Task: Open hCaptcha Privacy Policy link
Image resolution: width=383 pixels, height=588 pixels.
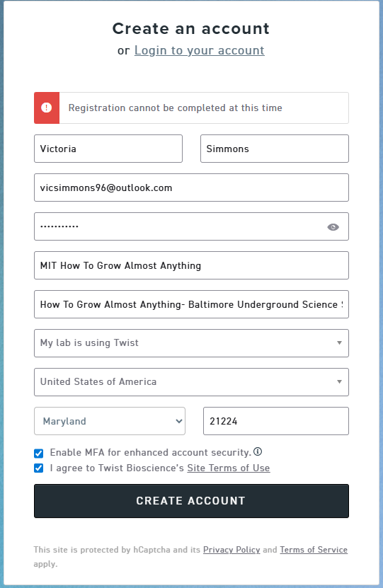Action: [x=231, y=550]
